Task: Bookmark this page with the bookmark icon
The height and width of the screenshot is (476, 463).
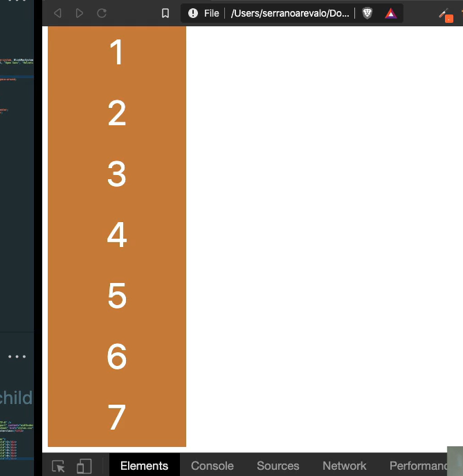Action: (x=165, y=13)
